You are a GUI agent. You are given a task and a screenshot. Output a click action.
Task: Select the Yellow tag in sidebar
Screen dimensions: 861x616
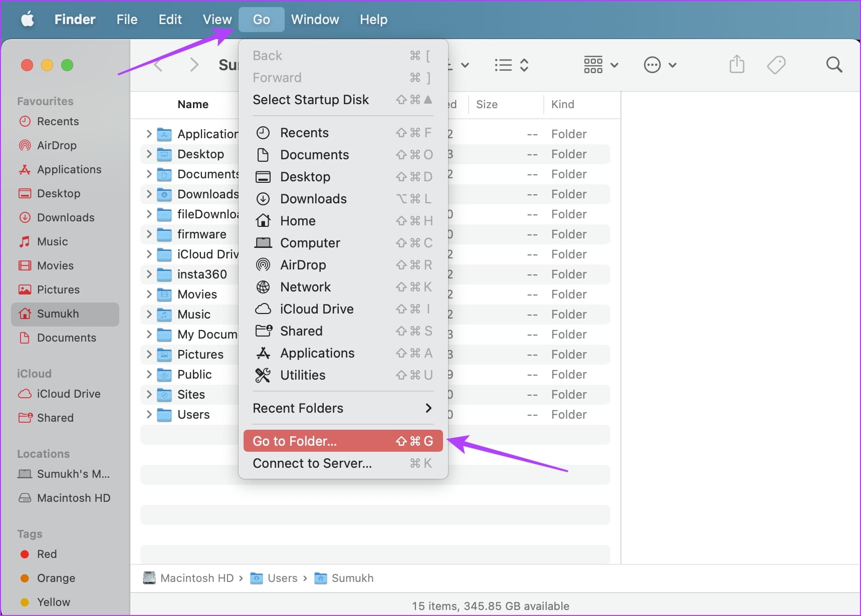[65, 602]
